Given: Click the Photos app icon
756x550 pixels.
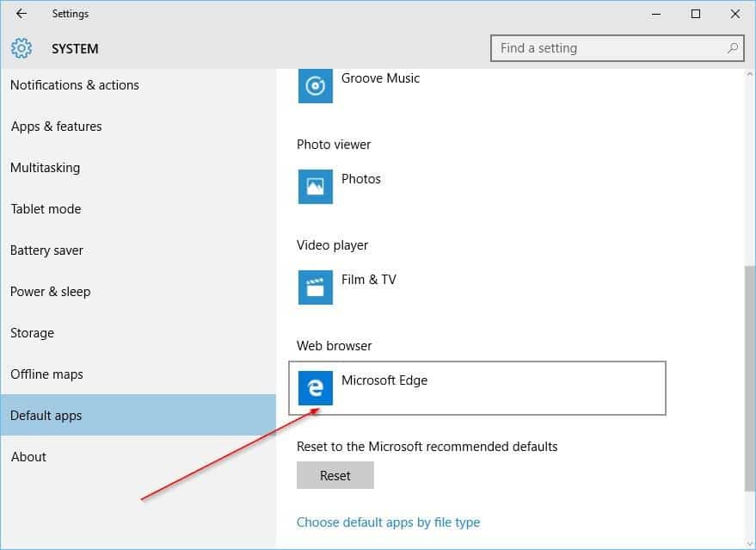Looking at the screenshot, I should coord(316,187).
